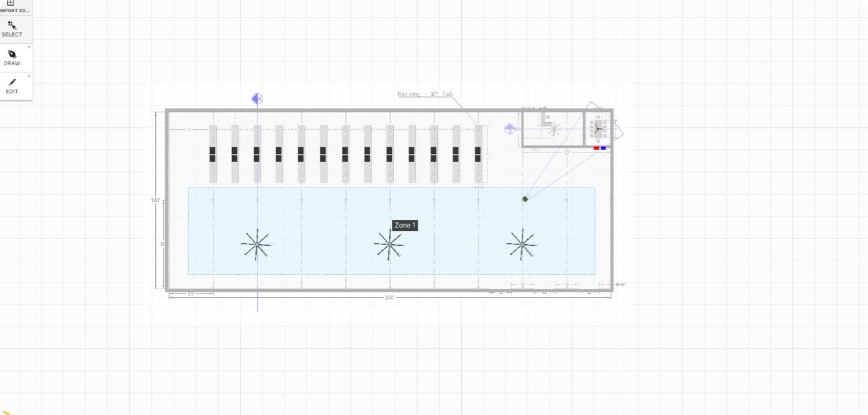This screenshot has width=868, height=415.
Task: Click the small three-blade fan in conference room
Action: point(598,129)
